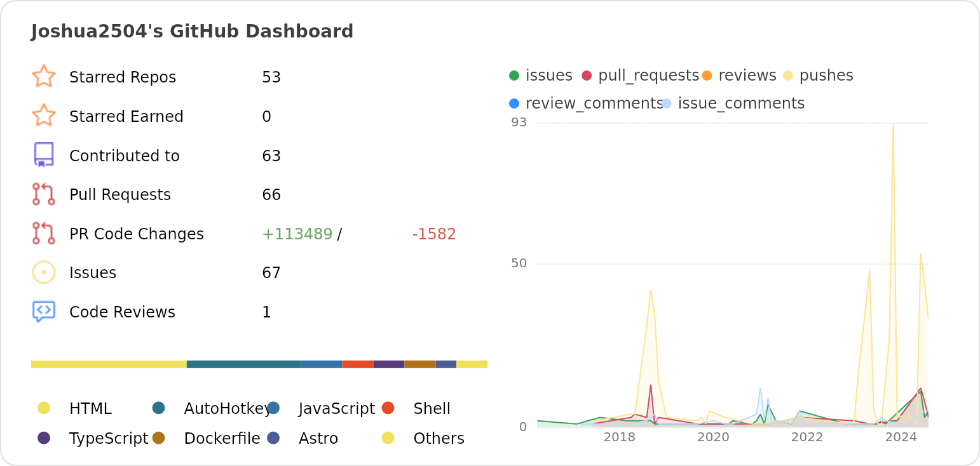Click the AutoHotkey language color dot

click(159, 408)
